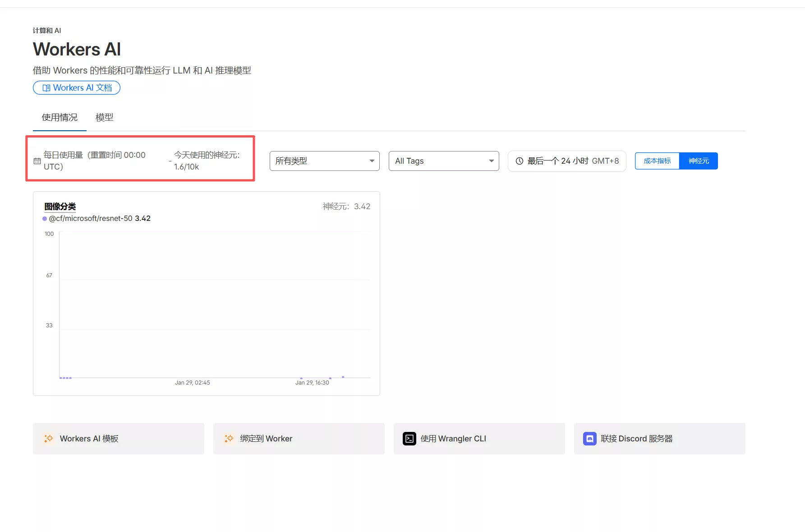The height and width of the screenshot is (532, 805).
Task: Open the 所有类型 dropdown
Action: point(324,161)
